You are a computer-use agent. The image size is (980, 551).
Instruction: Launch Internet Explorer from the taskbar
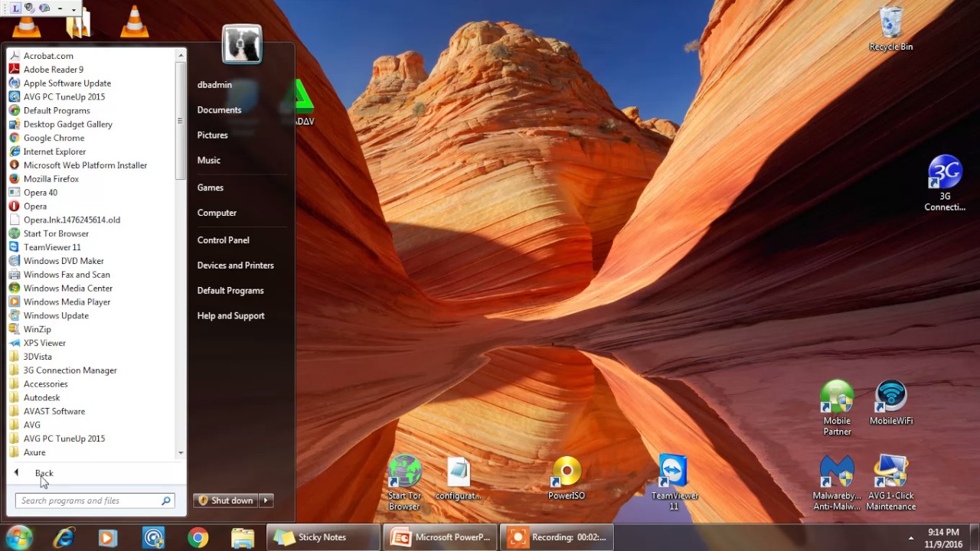click(x=64, y=536)
